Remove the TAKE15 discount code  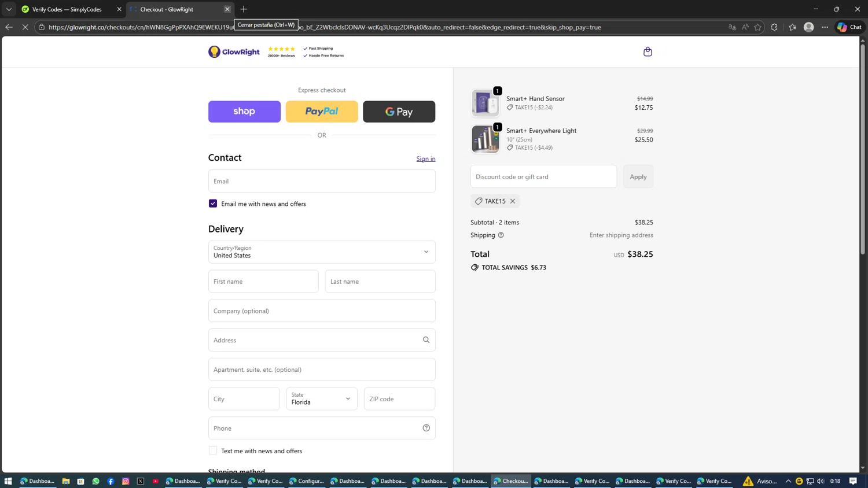tap(513, 201)
